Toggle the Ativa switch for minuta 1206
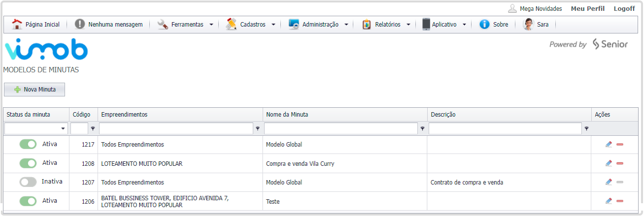 coord(28,201)
